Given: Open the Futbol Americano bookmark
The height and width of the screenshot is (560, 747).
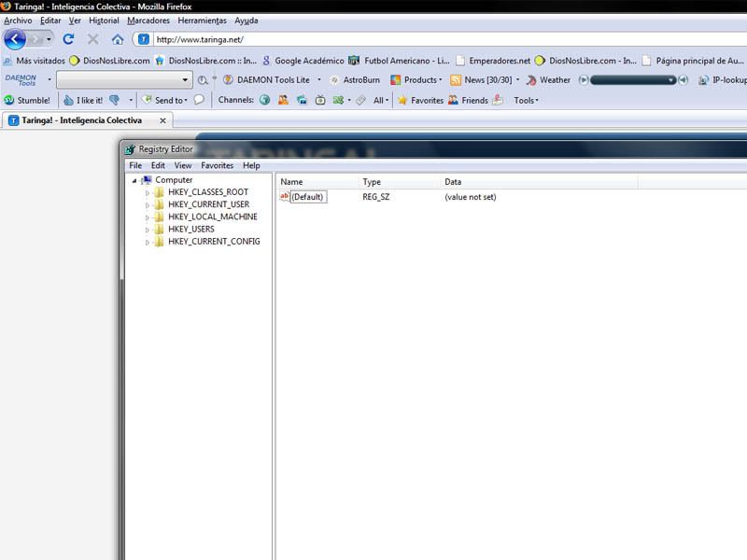Looking at the screenshot, I should point(400,61).
